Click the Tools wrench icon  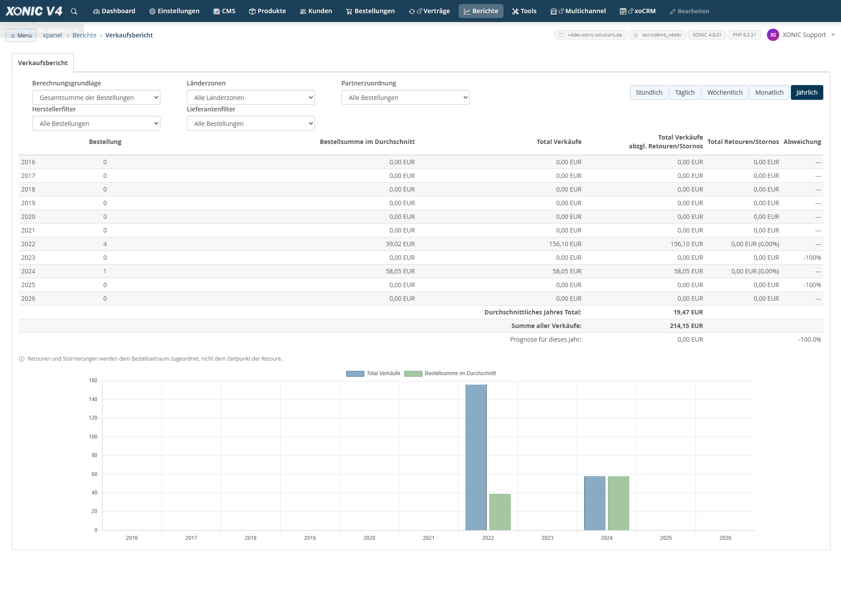coord(515,11)
